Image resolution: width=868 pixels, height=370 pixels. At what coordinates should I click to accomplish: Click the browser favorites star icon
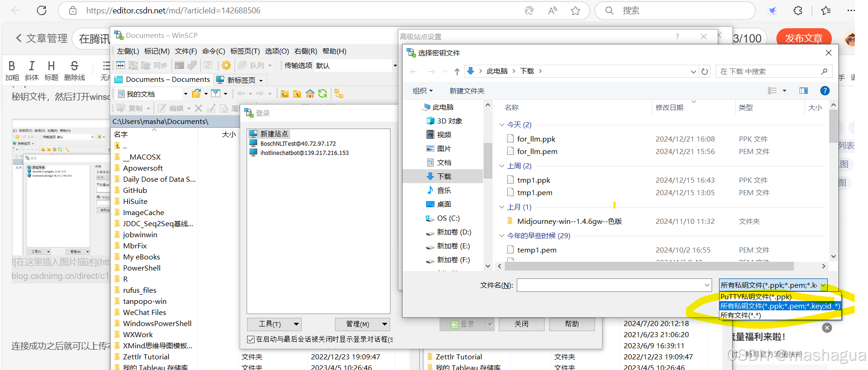click(575, 11)
